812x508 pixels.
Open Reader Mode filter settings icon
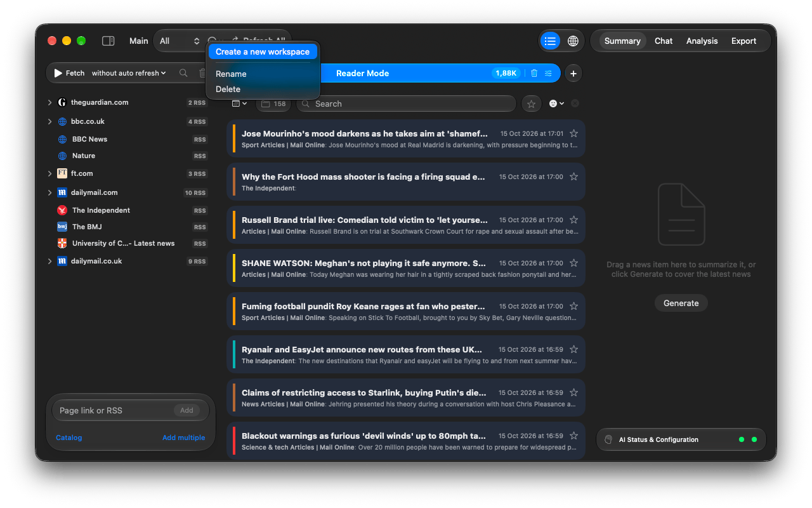tap(548, 73)
